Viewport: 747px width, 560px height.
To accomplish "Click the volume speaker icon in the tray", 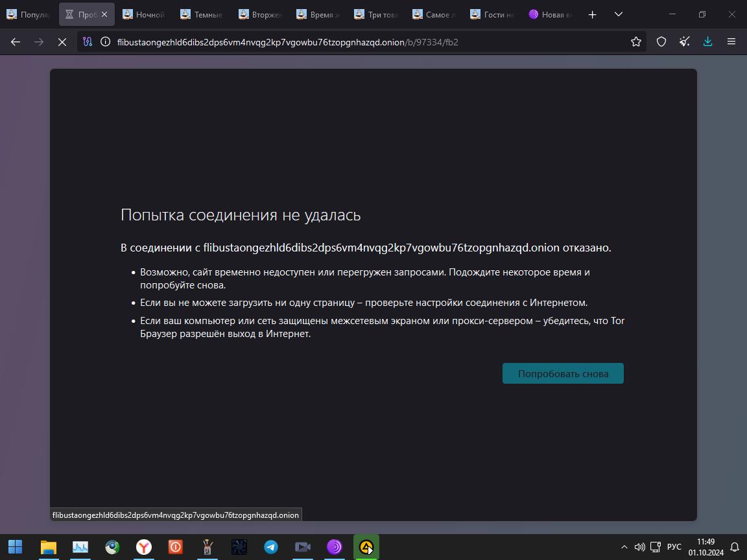I will click(x=639, y=547).
